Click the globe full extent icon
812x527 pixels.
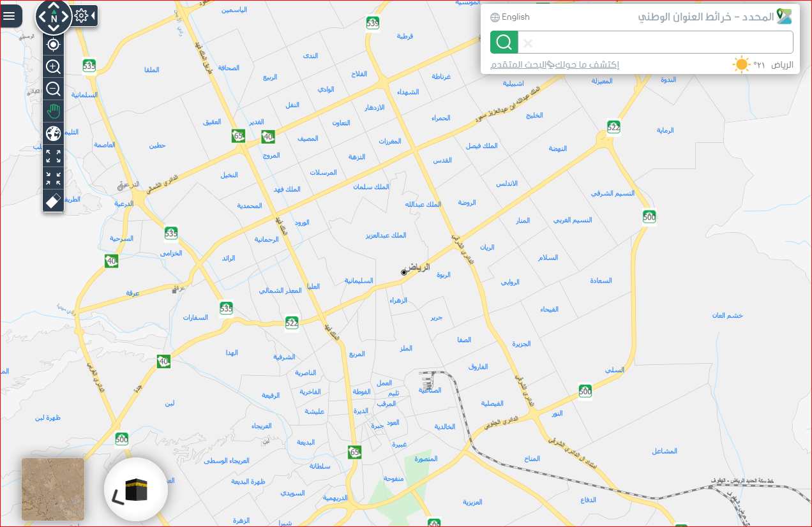point(54,133)
